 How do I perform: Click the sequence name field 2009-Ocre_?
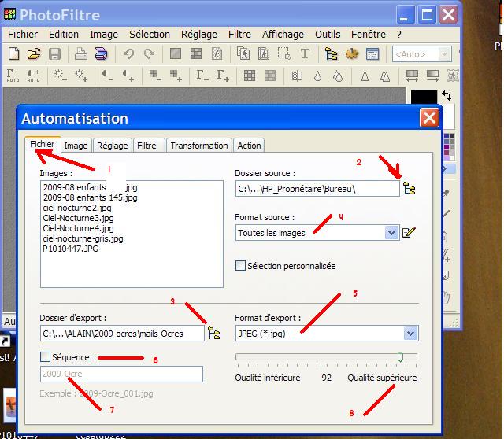coord(121,374)
